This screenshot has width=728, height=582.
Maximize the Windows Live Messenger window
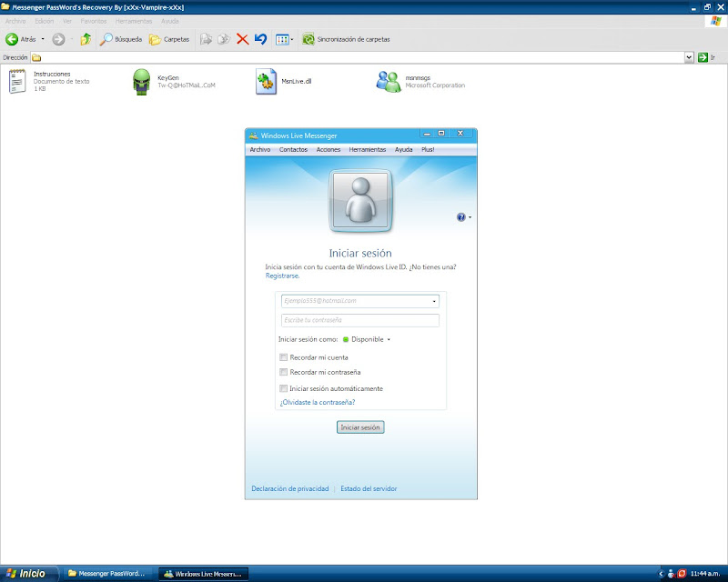pyautogui.click(x=441, y=134)
